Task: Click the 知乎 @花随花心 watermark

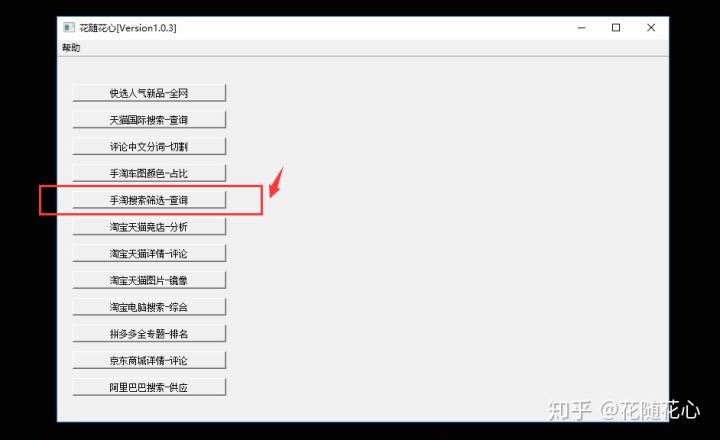Action: point(624,410)
